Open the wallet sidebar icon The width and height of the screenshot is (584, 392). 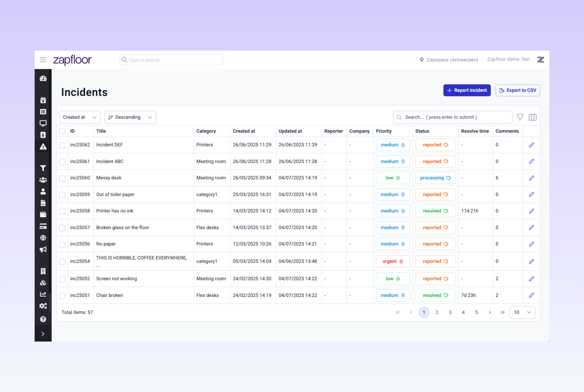43,214
